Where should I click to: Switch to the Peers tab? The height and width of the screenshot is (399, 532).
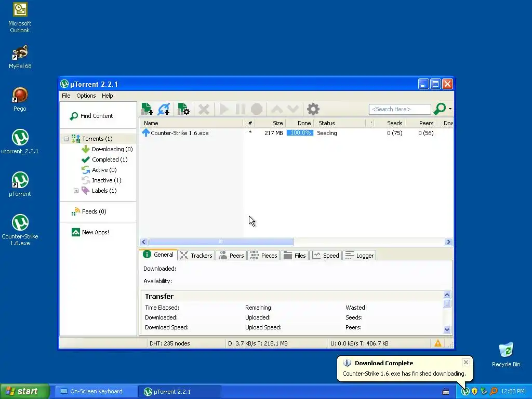pyautogui.click(x=231, y=256)
